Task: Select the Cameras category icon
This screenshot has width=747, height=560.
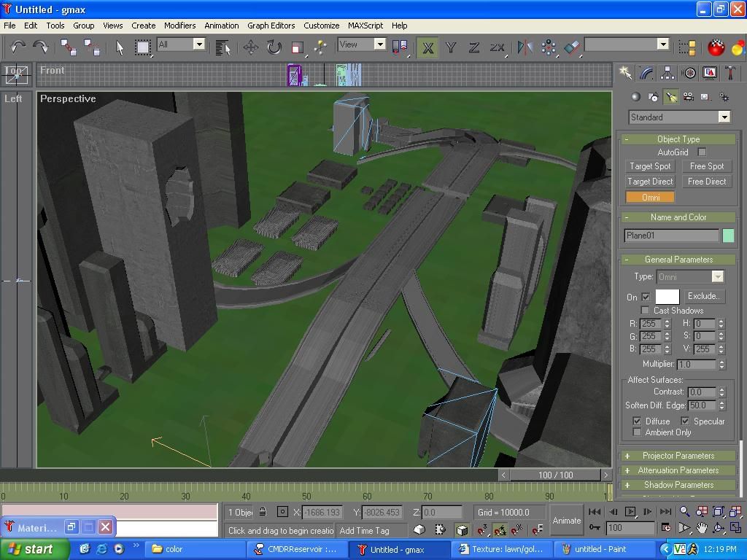Action: coord(689,97)
